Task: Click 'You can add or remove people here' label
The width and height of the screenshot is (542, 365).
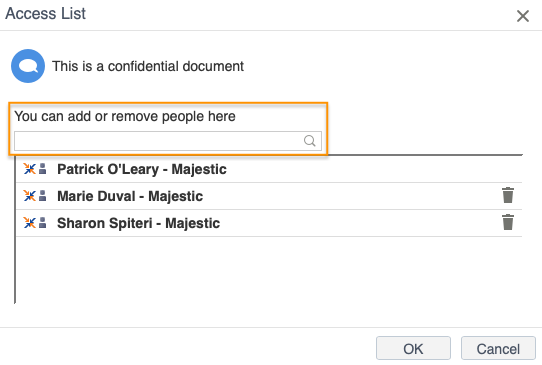Action: click(125, 116)
